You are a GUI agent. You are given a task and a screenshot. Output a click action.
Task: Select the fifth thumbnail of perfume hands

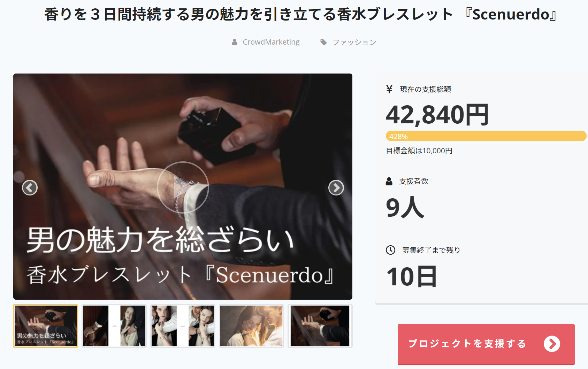click(x=320, y=326)
